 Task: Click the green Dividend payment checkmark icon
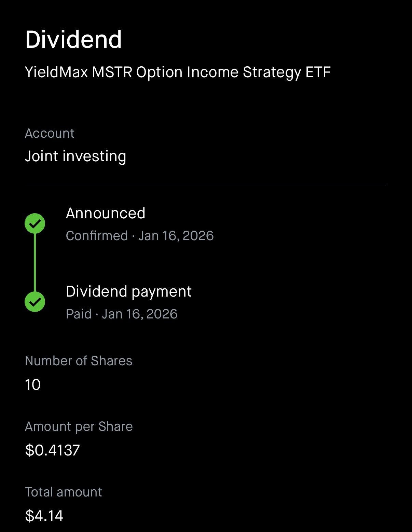(x=35, y=302)
